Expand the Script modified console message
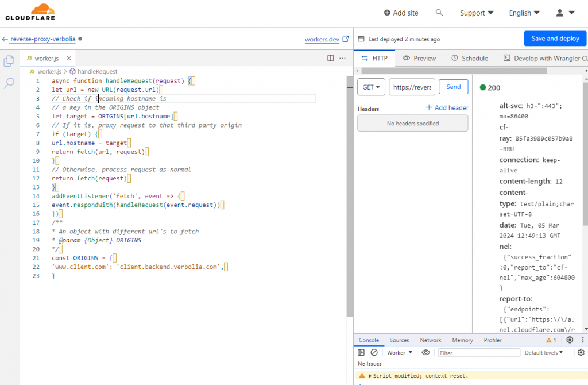This screenshot has height=385, width=588. click(x=370, y=376)
